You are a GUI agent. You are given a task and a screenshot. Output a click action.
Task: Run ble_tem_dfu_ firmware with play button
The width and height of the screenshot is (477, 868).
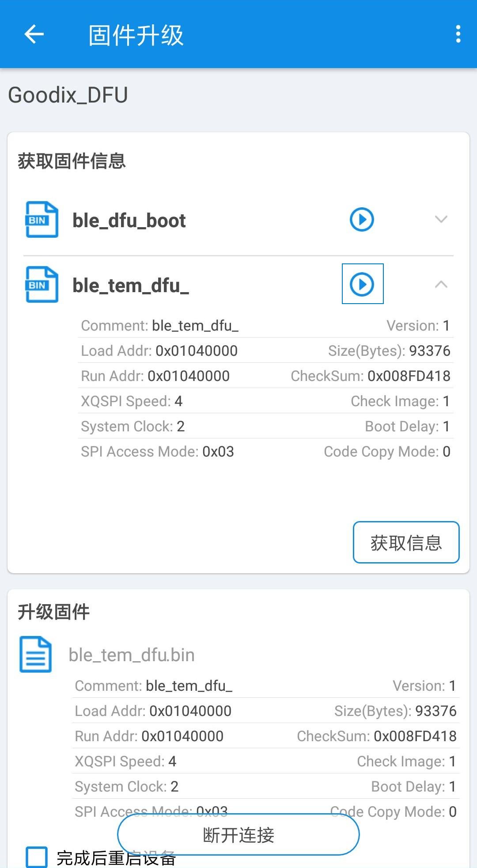[x=362, y=284]
